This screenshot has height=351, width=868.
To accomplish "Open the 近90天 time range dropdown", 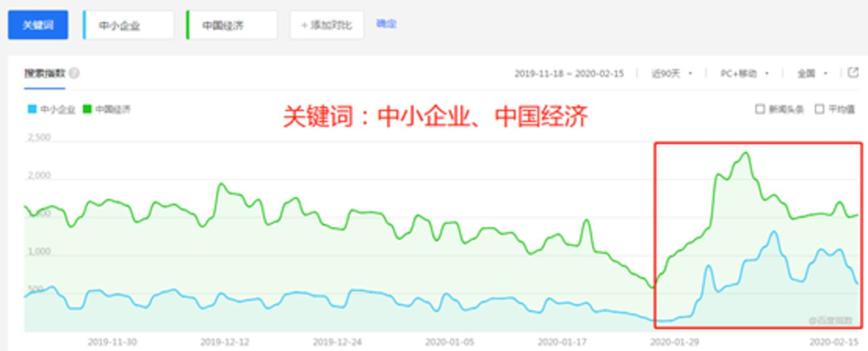I will (x=671, y=74).
